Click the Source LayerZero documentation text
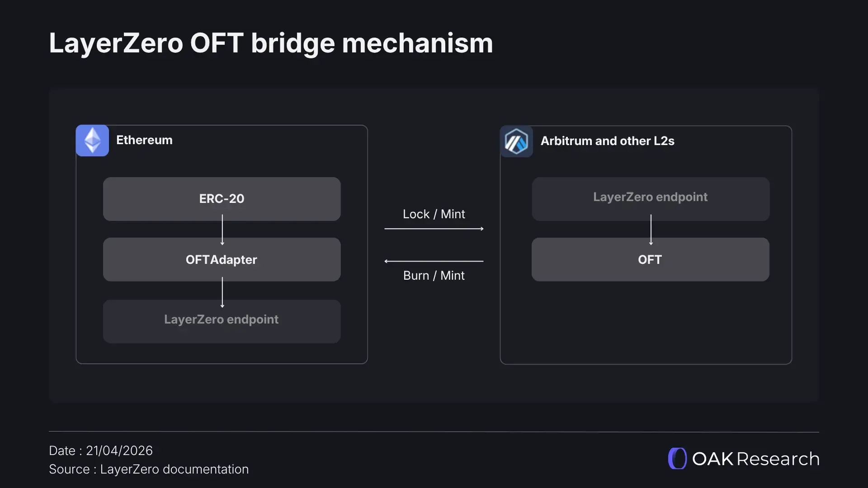The width and height of the screenshot is (868, 488). 149,469
